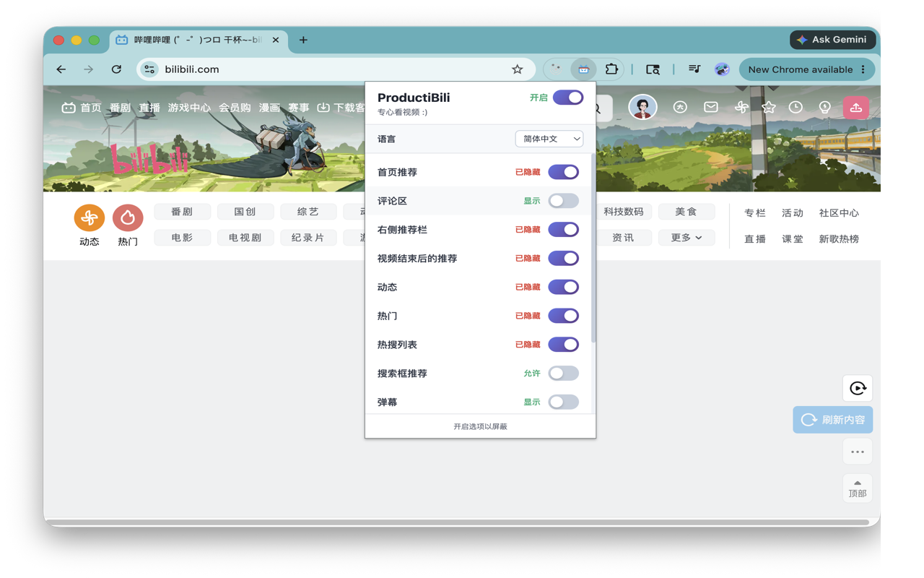Reload the page
Viewport: 924px width, 578px height.
(116, 69)
